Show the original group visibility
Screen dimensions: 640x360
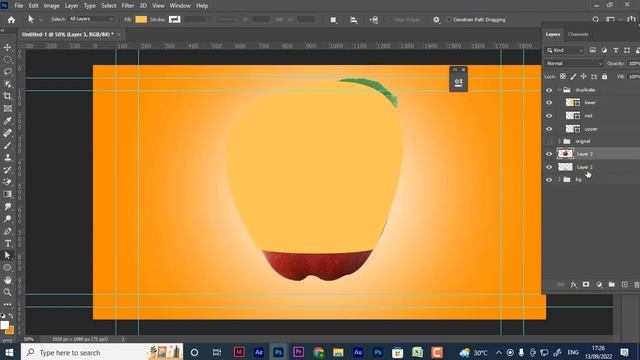pyautogui.click(x=549, y=141)
